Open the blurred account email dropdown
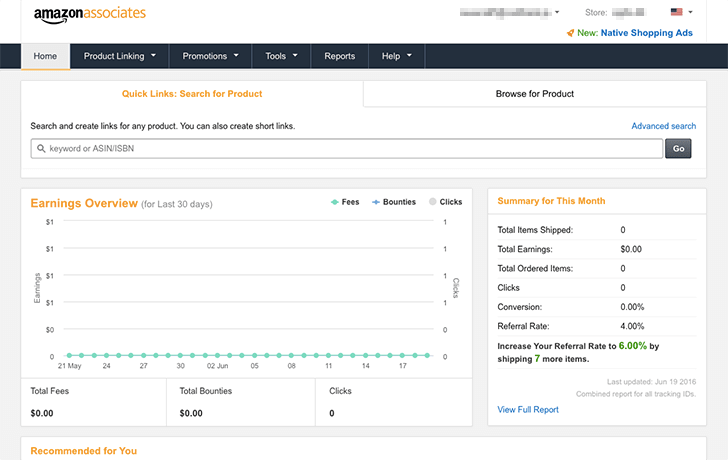The height and width of the screenshot is (460, 728). tap(509, 13)
